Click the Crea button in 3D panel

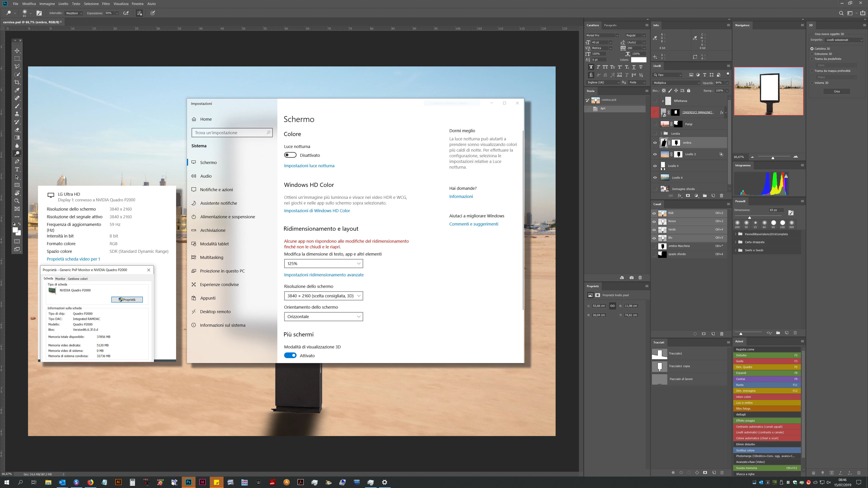837,91
